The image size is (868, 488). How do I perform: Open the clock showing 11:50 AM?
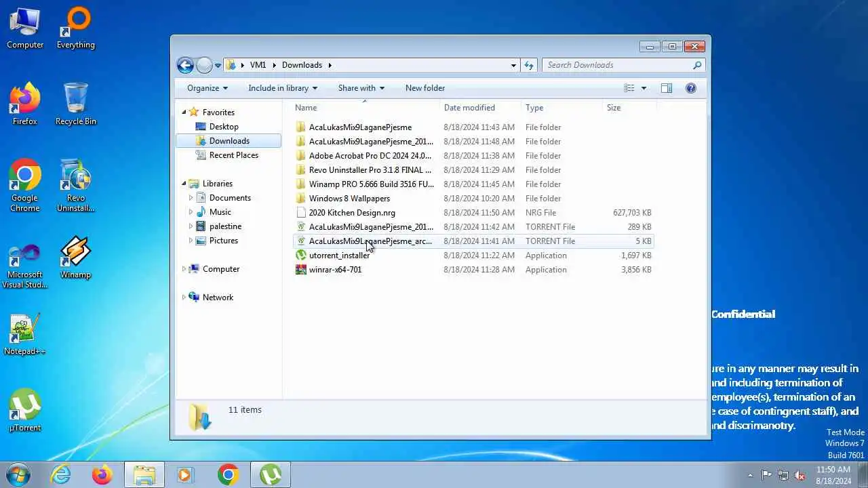click(x=833, y=475)
